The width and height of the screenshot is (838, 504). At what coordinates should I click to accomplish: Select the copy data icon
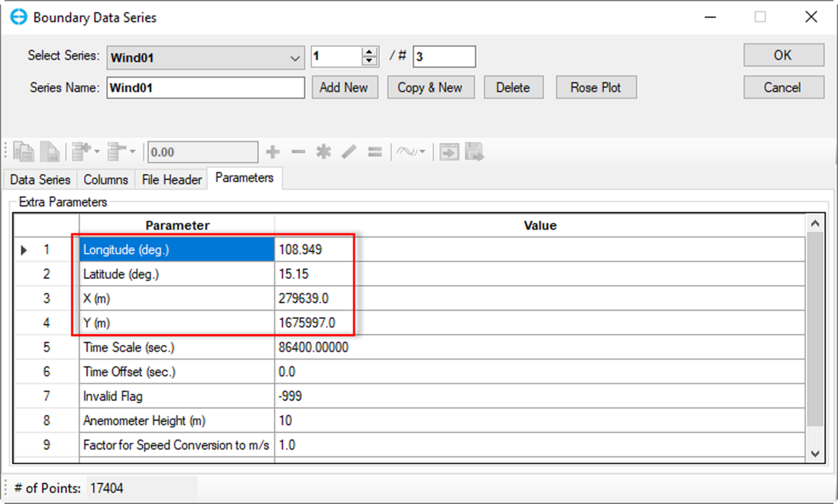(x=24, y=152)
